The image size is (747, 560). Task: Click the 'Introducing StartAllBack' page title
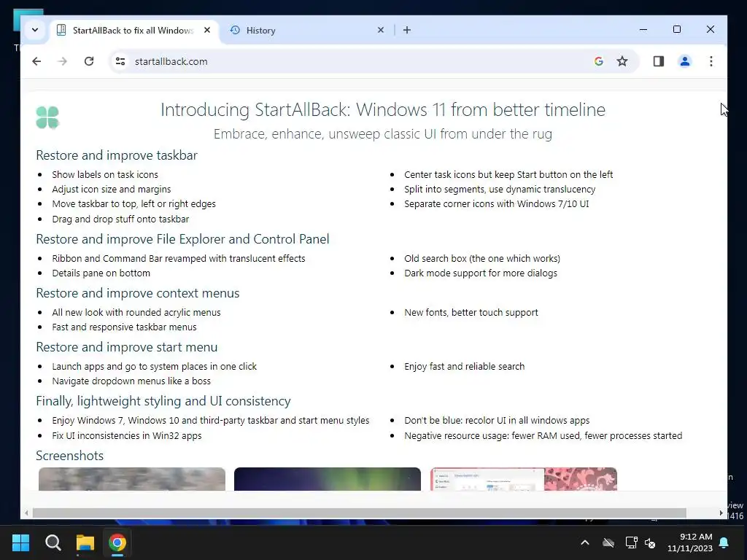383,110
